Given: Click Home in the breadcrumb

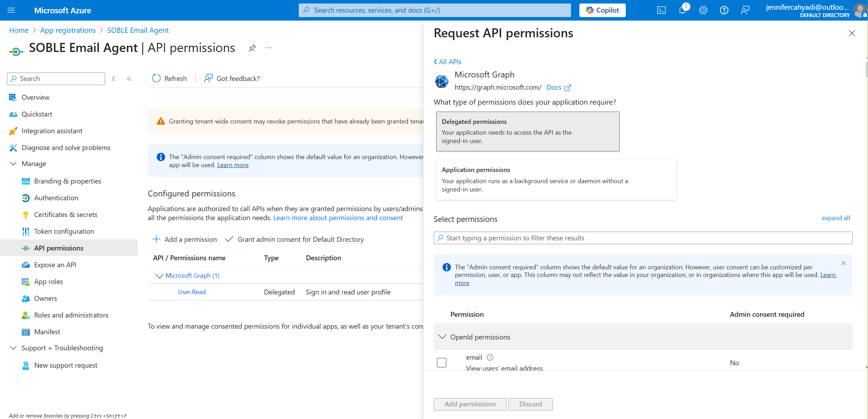Looking at the screenshot, I should (x=19, y=30).
